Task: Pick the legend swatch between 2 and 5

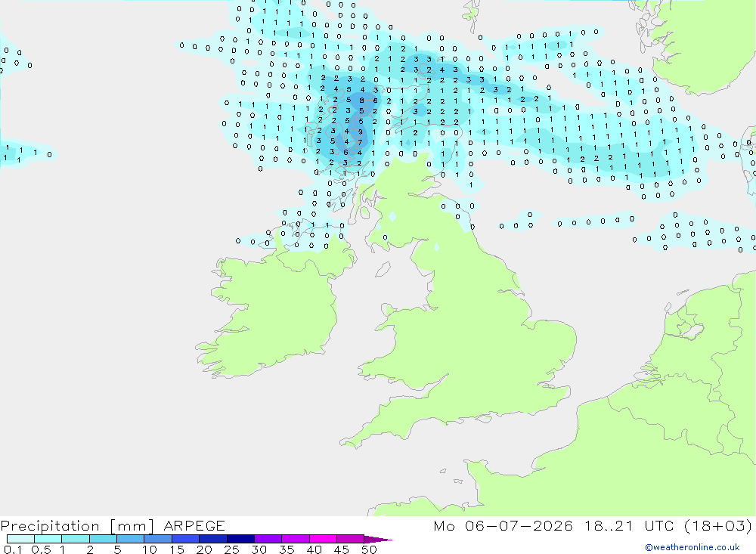Action: coord(103,539)
